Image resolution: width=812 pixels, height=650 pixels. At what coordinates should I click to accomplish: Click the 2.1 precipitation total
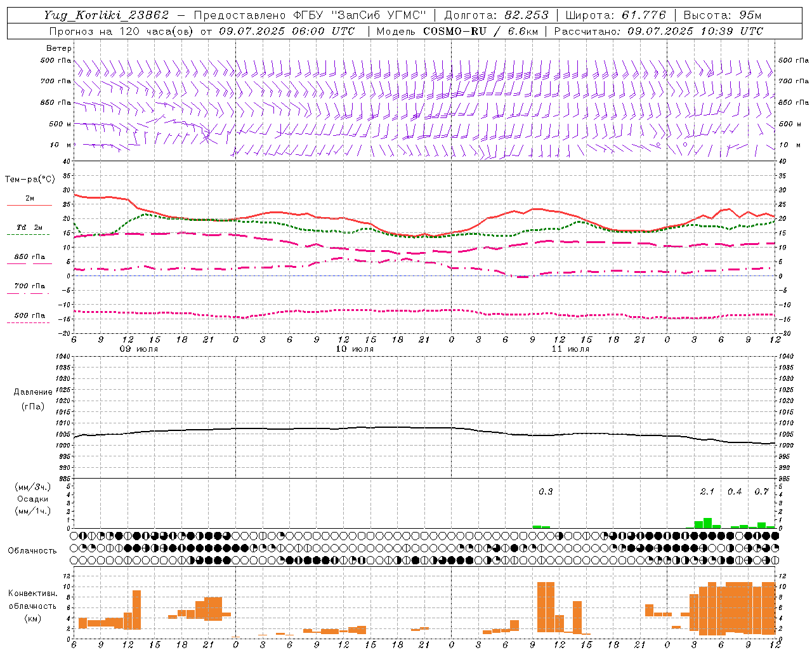point(707,492)
